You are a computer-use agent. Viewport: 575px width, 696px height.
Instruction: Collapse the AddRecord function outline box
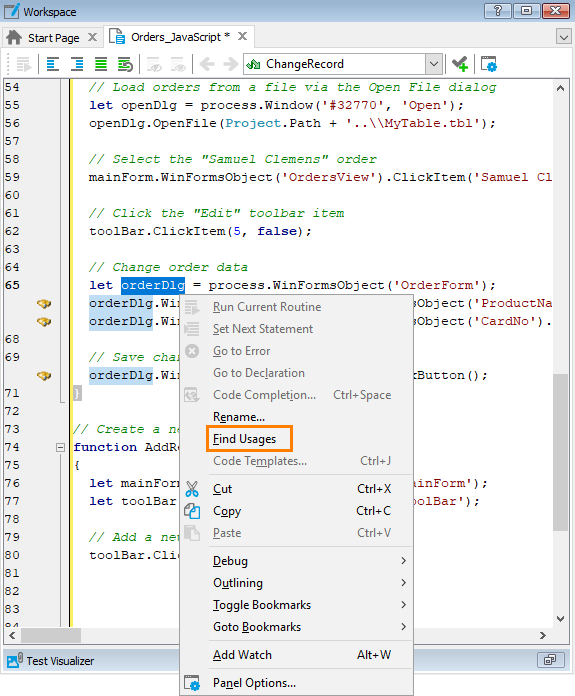[60, 447]
